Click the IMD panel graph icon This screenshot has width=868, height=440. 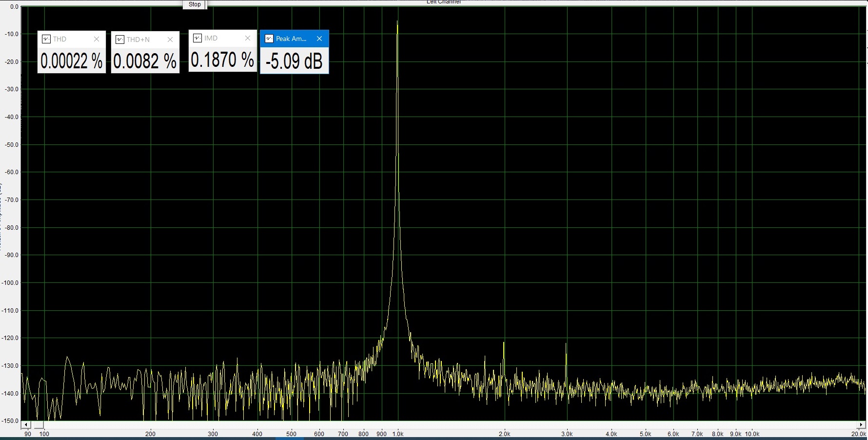tap(197, 38)
